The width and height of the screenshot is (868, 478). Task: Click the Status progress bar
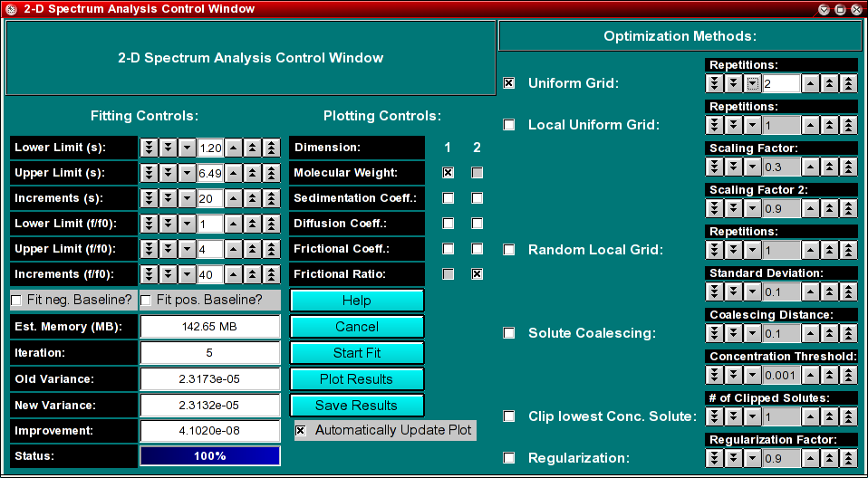210,456
